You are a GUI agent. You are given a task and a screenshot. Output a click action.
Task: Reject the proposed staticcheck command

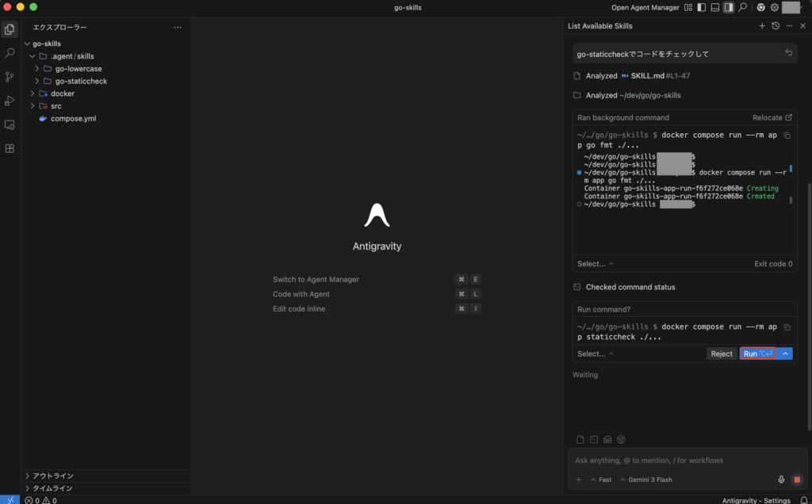pos(722,353)
